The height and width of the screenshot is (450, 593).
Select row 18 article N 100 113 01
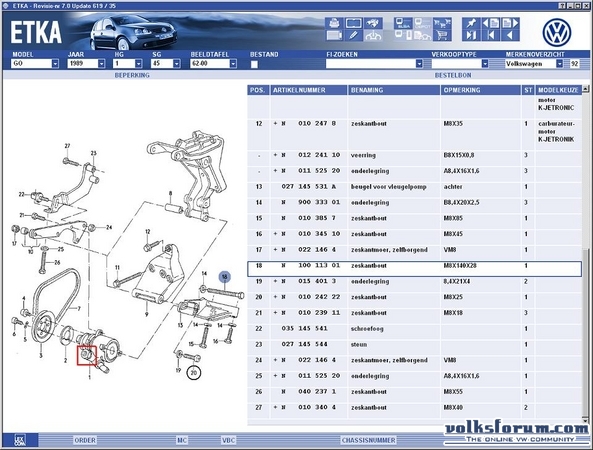pyautogui.click(x=414, y=269)
